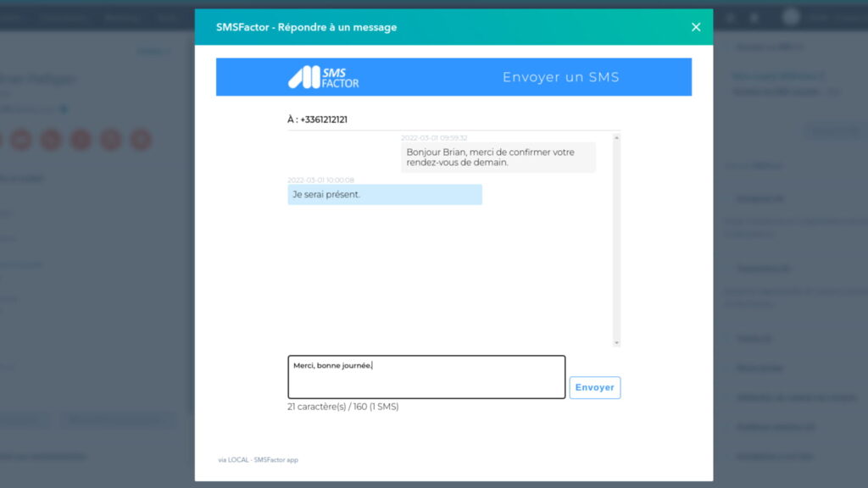Click the 'Bonjour Brian' message bubble
Image resolution: width=868 pixels, height=488 pixels.
coord(498,157)
